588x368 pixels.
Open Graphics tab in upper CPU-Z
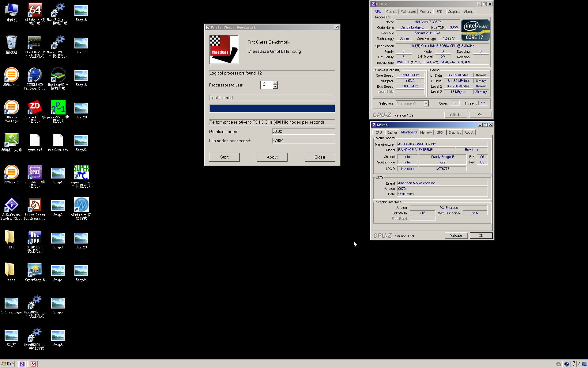tap(454, 12)
